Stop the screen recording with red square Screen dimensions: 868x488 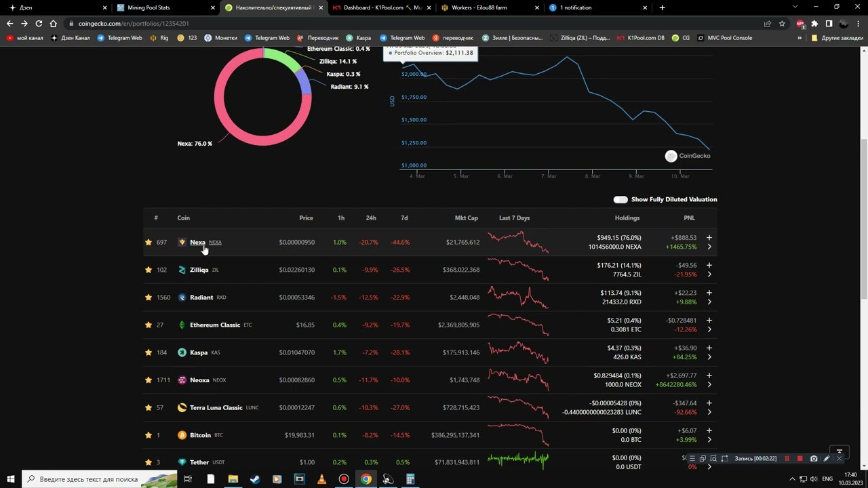(800, 459)
